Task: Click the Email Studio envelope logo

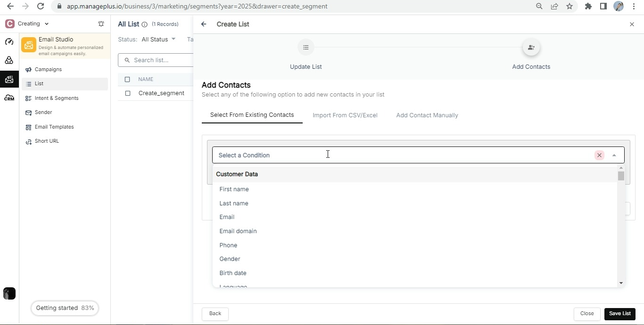Action: click(29, 45)
